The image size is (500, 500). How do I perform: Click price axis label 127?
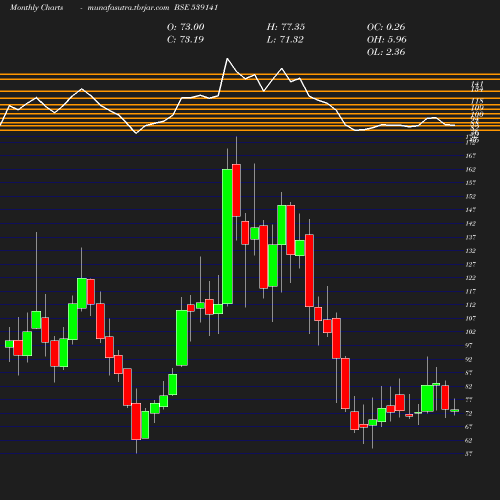(x=470, y=264)
